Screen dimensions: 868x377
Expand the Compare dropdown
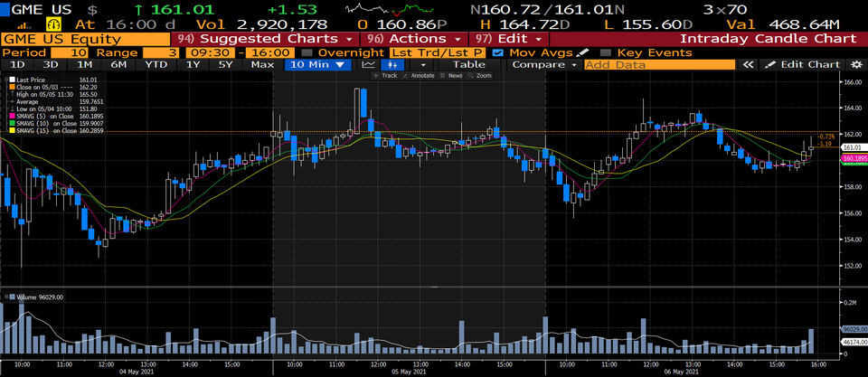tap(543, 65)
